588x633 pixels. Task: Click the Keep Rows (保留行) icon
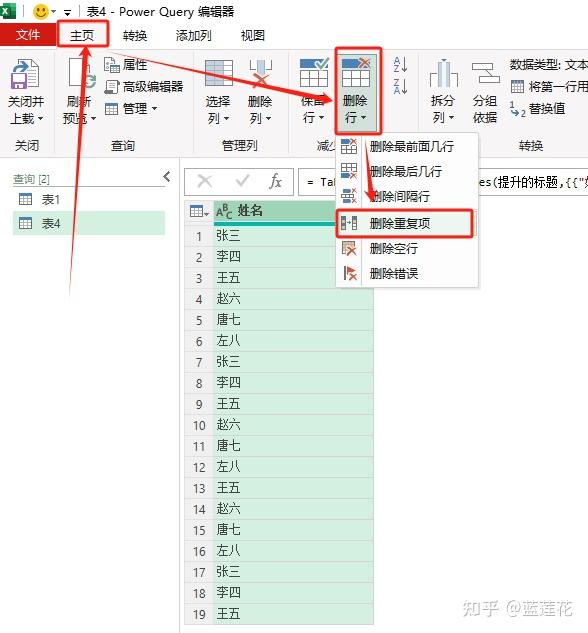coord(314,73)
